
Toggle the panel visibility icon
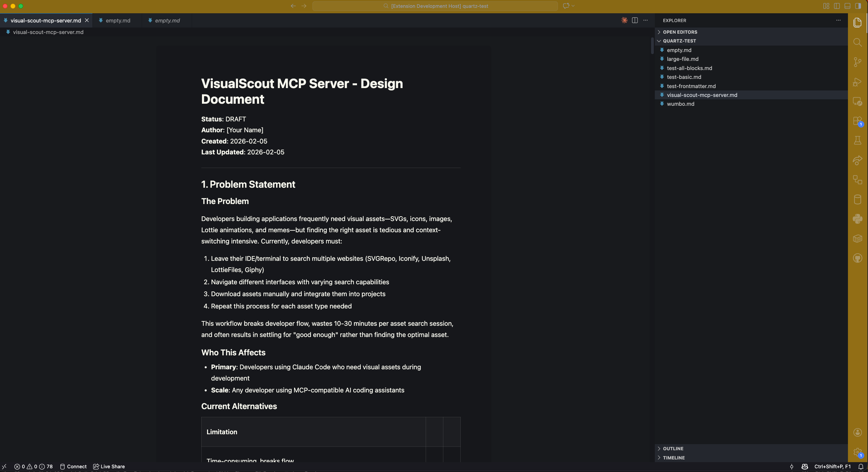point(848,6)
